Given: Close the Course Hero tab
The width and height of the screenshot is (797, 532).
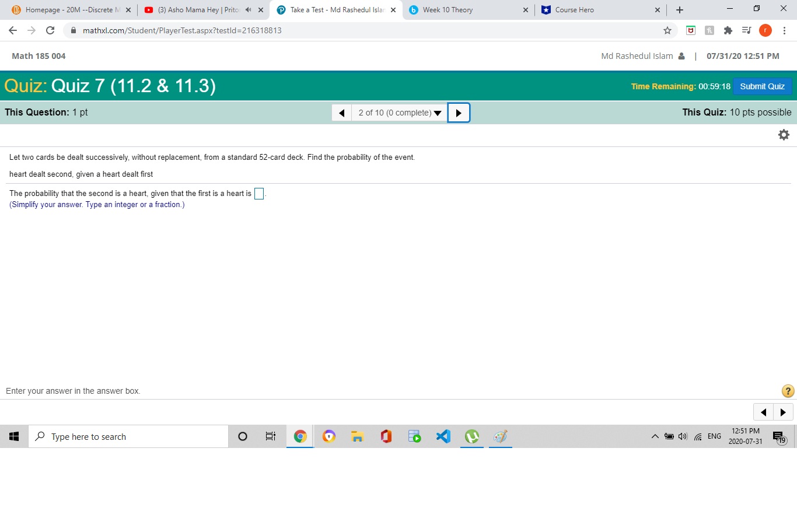Looking at the screenshot, I should [x=657, y=10].
